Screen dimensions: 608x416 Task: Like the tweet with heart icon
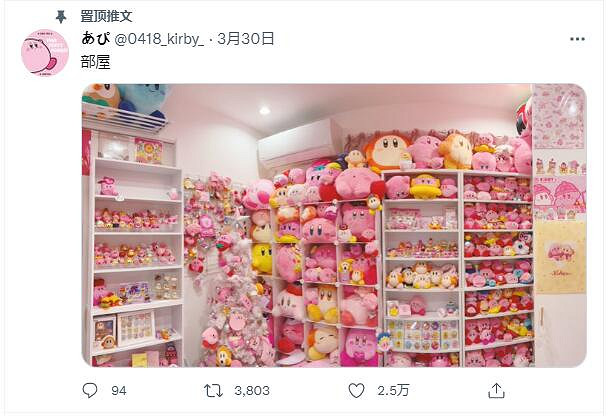pyautogui.click(x=356, y=390)
